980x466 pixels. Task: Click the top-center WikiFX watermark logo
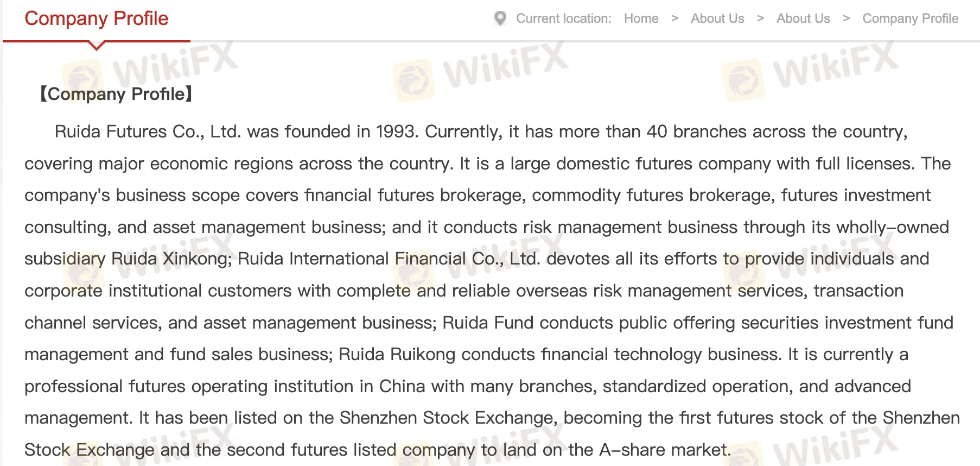point(413,80)
